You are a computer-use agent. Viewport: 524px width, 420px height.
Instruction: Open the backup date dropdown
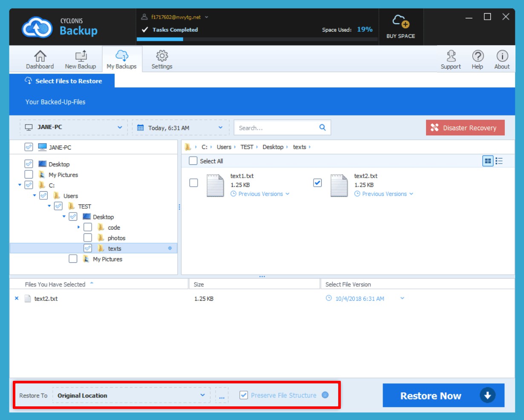(x=180, y=128)
